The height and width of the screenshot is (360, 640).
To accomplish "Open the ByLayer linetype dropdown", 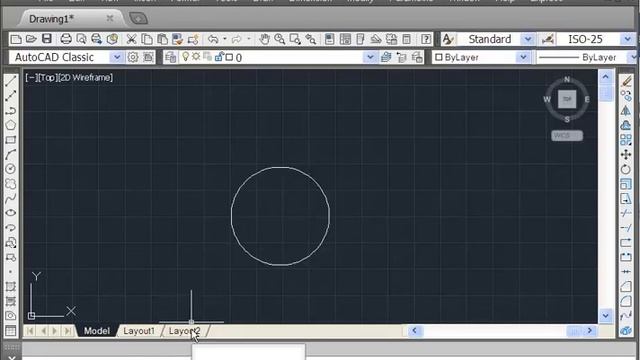I will pyautogui.click(x=634, y=57).
